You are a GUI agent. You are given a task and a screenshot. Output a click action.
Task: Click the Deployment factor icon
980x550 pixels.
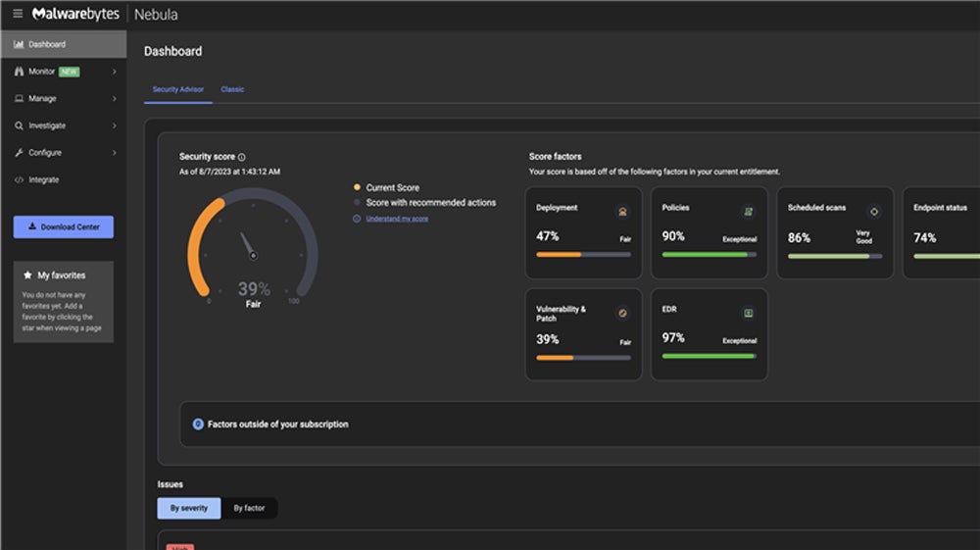[622, 212]
